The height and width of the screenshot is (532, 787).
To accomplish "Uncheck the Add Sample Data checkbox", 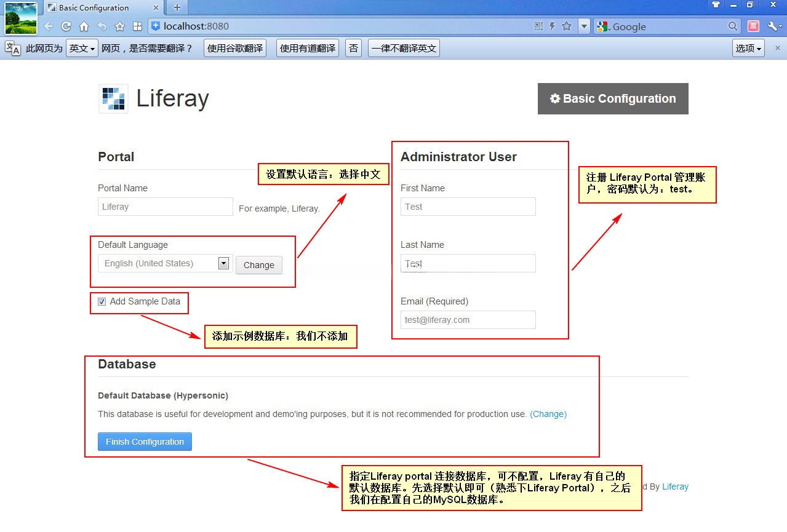I will click(102, 301).
